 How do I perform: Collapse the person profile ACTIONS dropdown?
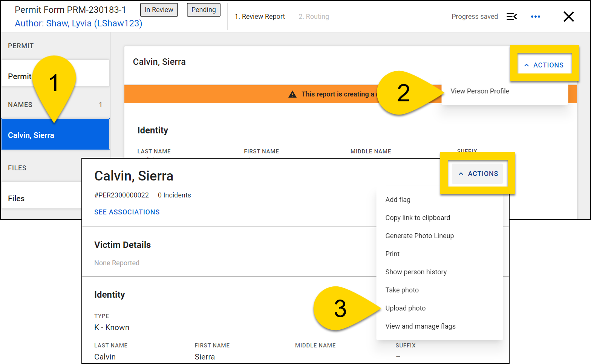click(478, 174)
